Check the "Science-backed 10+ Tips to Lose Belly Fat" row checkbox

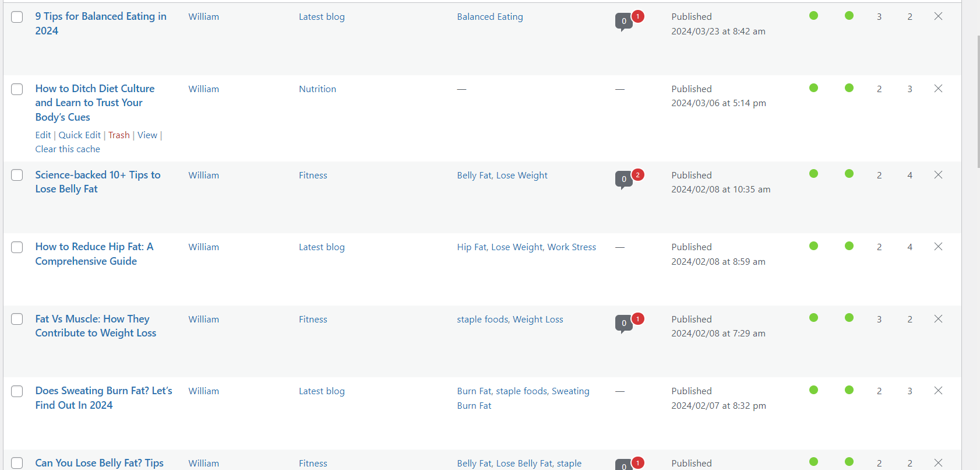(x=17, y=175)
